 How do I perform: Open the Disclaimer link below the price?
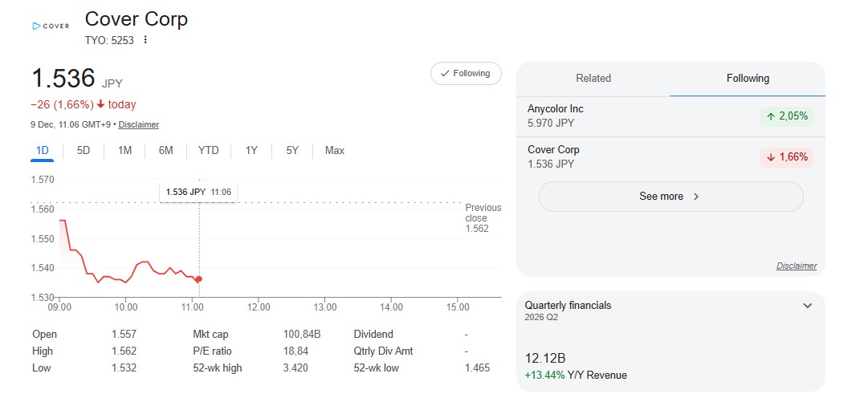point(138,124)
